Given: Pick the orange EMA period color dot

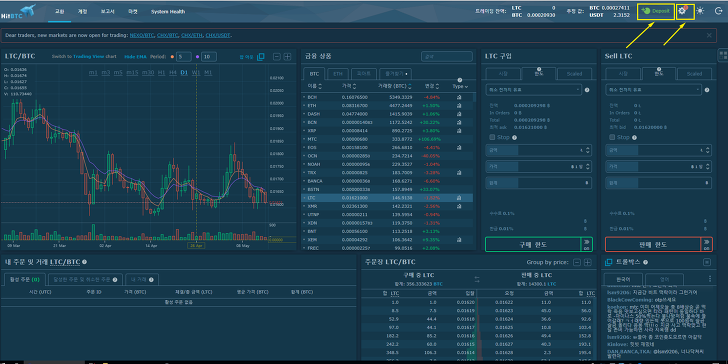Looking at the screenshot, I should tap(172, 57).
